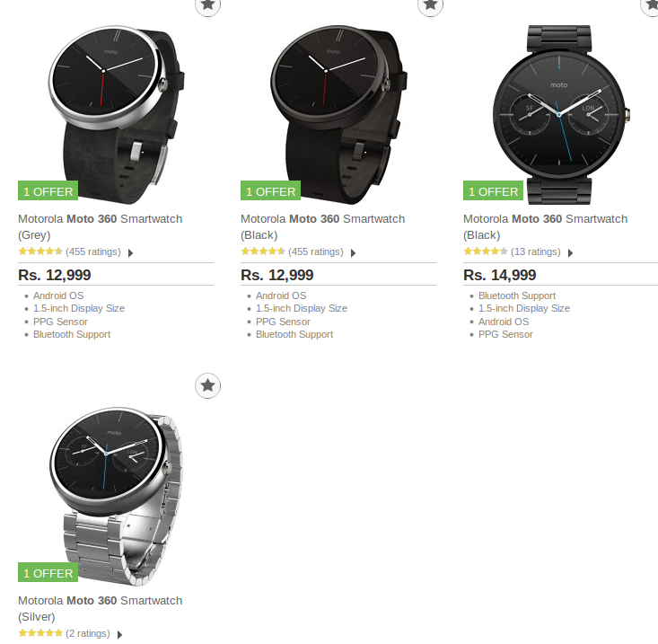The image size is (658, 644).
Task: Click 1 OFFER badge on Grey watch
Action: 48,191
